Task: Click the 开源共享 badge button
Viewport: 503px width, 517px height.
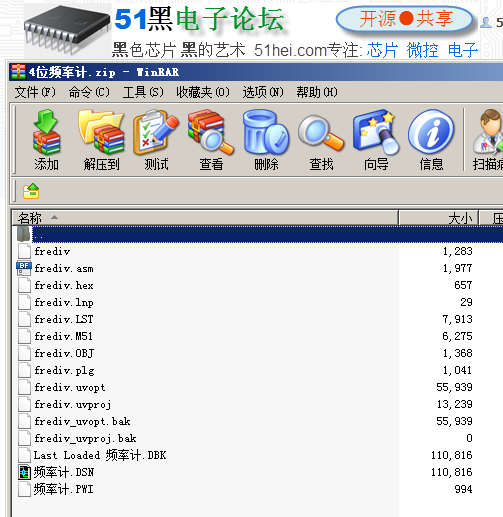Action: [405, 19]
